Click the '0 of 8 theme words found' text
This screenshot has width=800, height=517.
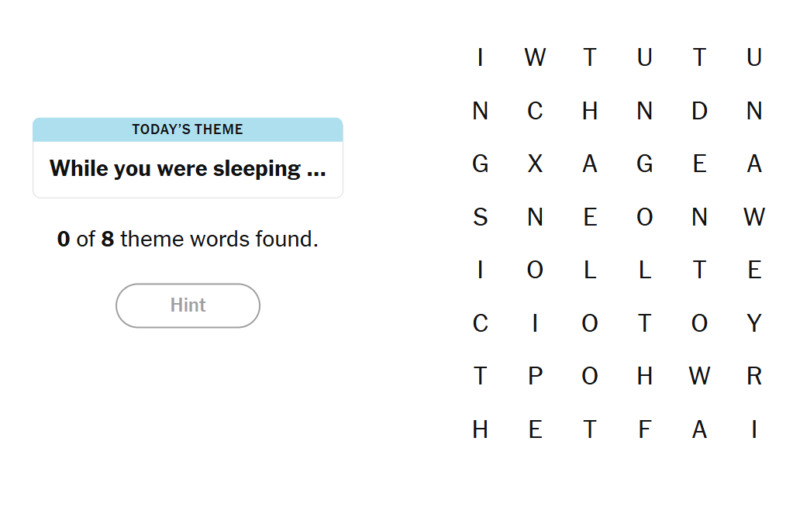click(188, 240)
